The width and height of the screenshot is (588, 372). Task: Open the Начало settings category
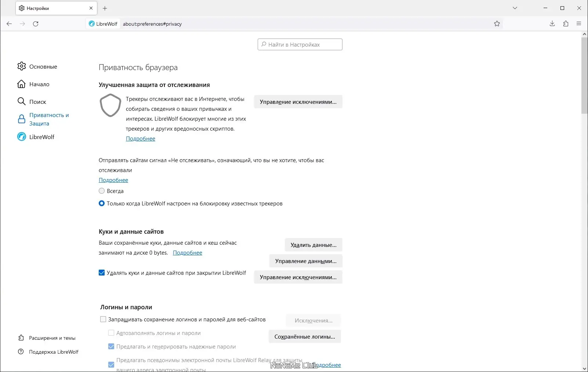(x=33, y=84)
